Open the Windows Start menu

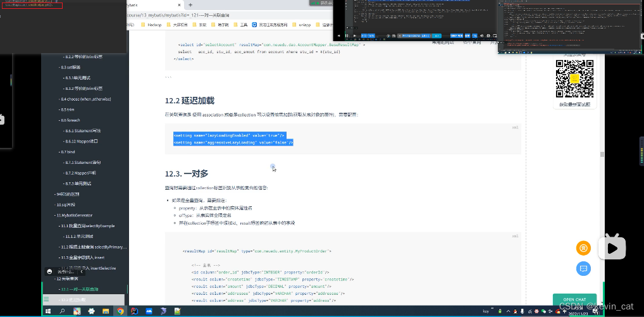47,311
